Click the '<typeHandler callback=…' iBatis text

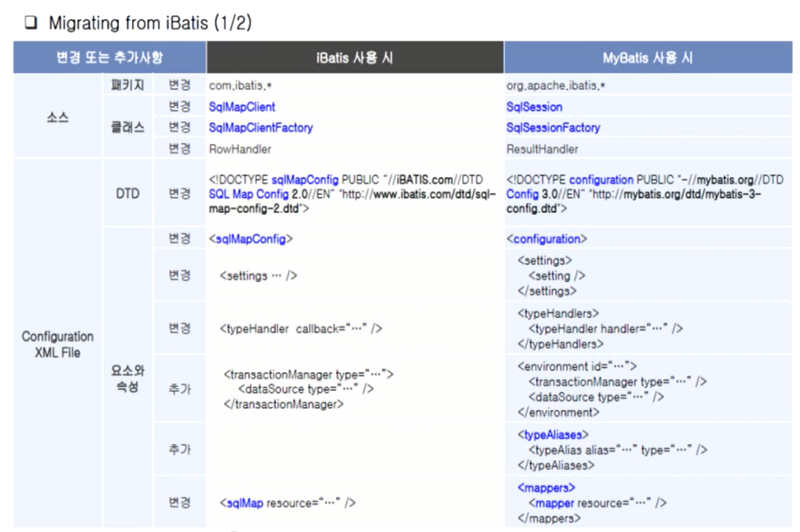point(301,329)
